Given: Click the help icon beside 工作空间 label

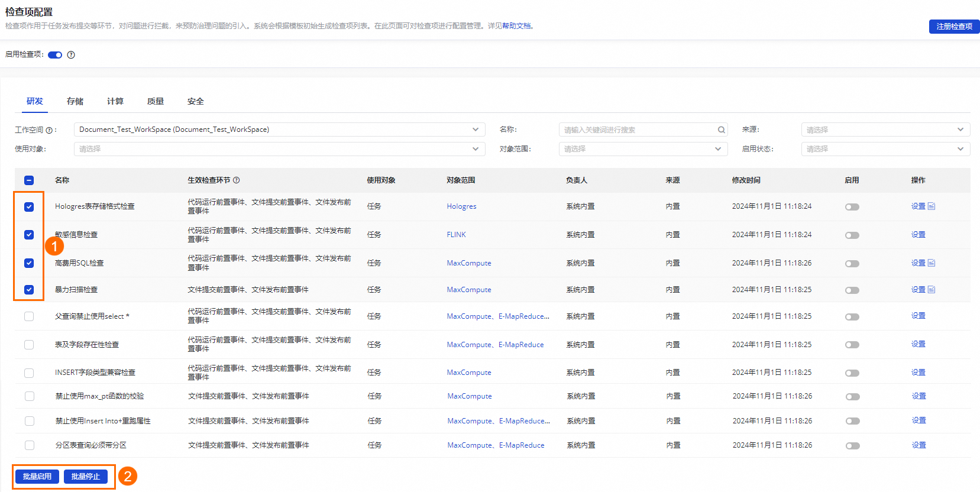Looking at the screenshot, I should click(x=49, y=130).
